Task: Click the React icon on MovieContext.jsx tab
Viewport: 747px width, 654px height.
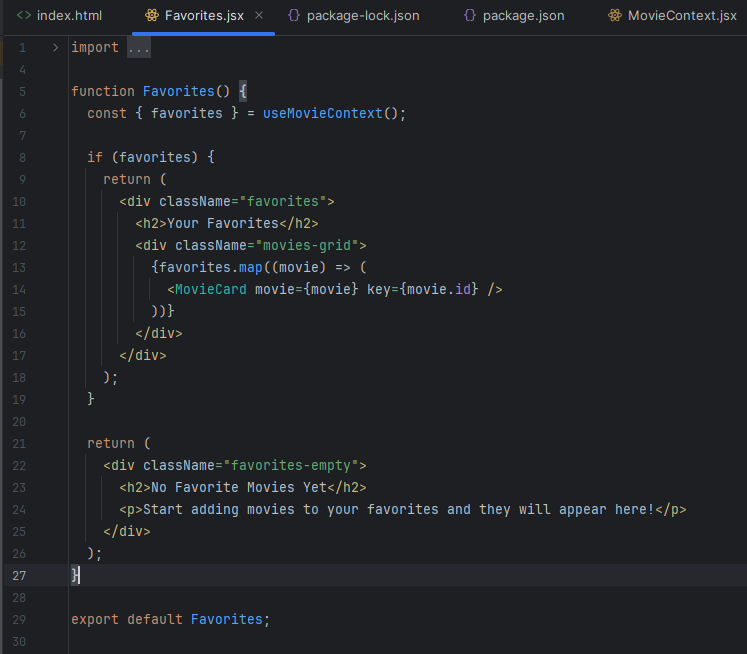Action: (x=614, y=16)
